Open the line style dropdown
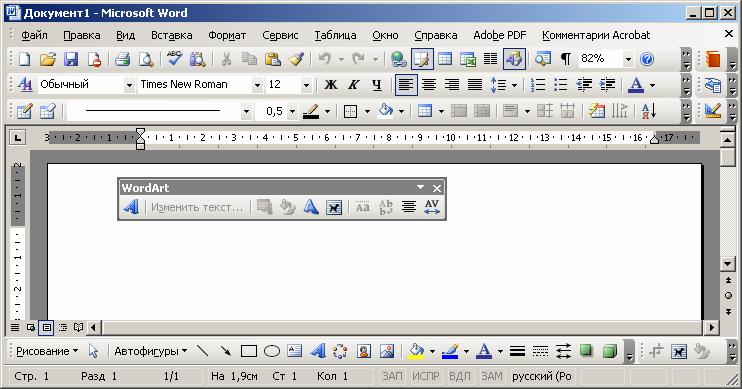742x389 pixels. [246, 112]
